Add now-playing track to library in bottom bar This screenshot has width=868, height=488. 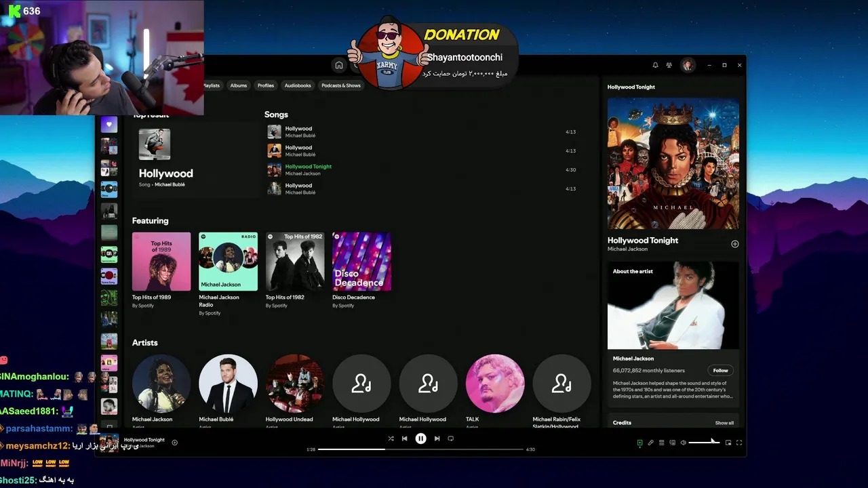click(174, 443)
